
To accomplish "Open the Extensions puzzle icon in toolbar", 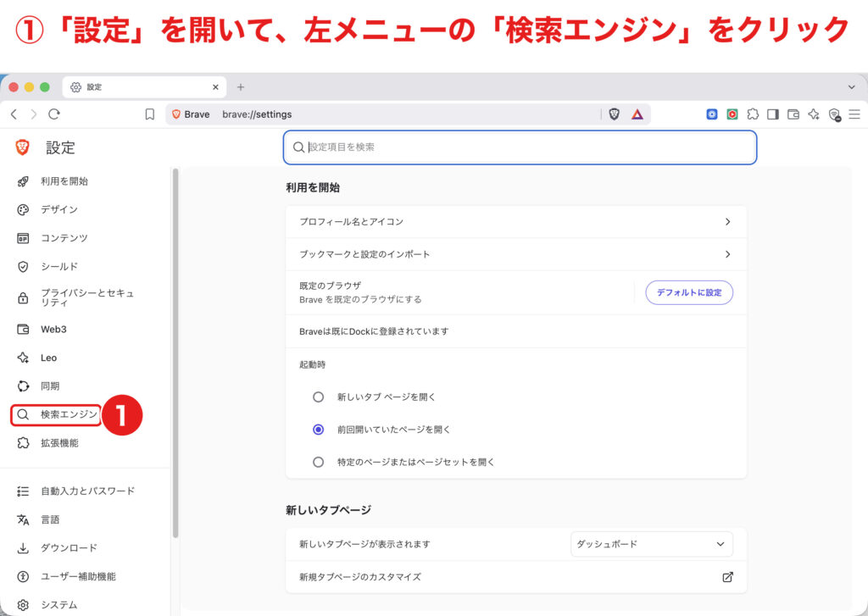I will (753, 114).
